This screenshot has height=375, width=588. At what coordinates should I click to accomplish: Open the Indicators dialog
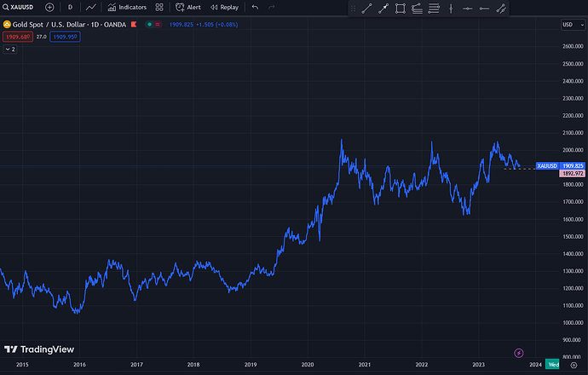click(127, 7)
